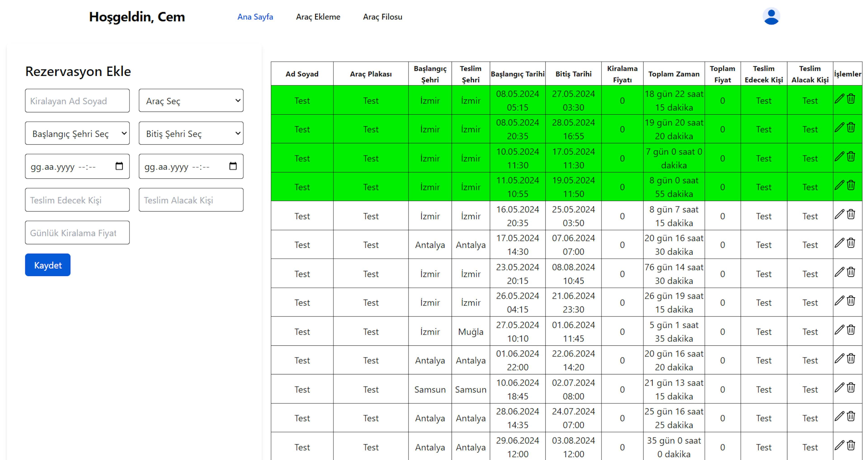Click the Ad Soyad column header
The height and width of the screenshot is (460, 868).
[x=302, y=74]
